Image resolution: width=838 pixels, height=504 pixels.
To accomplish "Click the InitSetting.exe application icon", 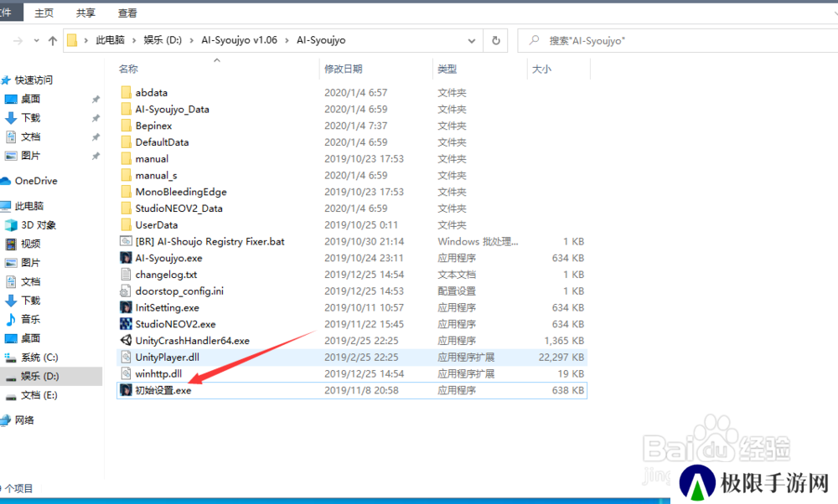I will click(127, 307).
